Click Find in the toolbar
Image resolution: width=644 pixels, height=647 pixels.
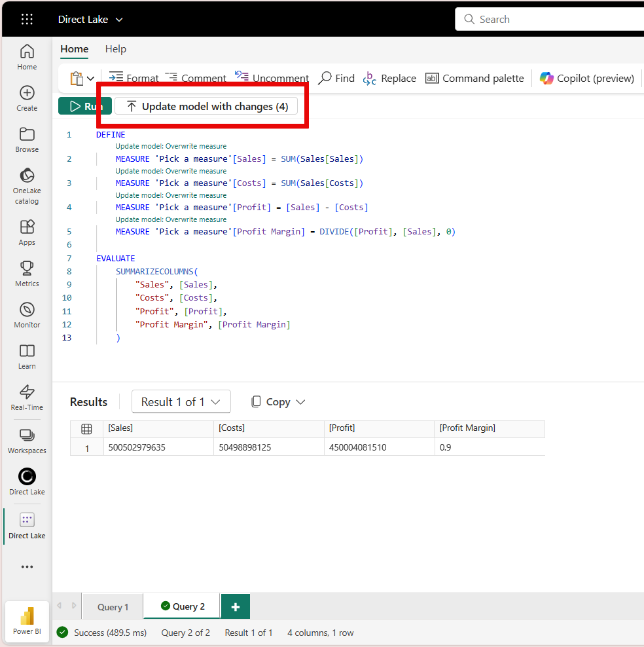tap(336, 79)
